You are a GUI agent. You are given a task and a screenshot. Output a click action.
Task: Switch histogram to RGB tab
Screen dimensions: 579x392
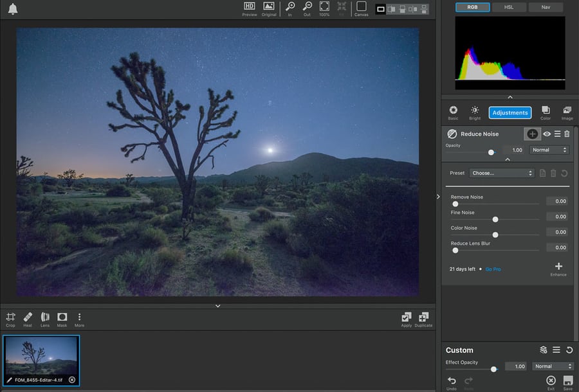click(x=473, y=7)
